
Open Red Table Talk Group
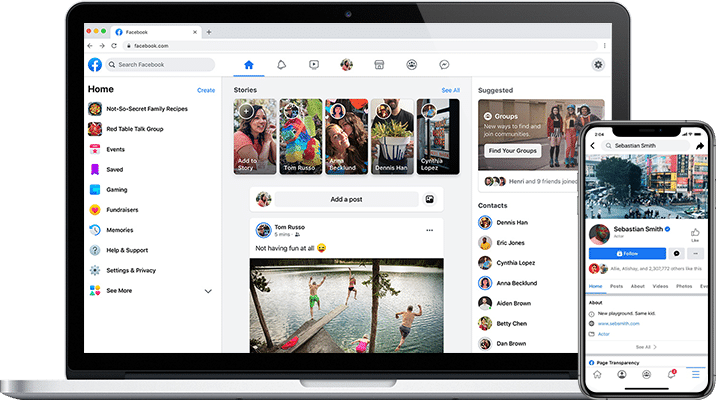coord(126,129)
